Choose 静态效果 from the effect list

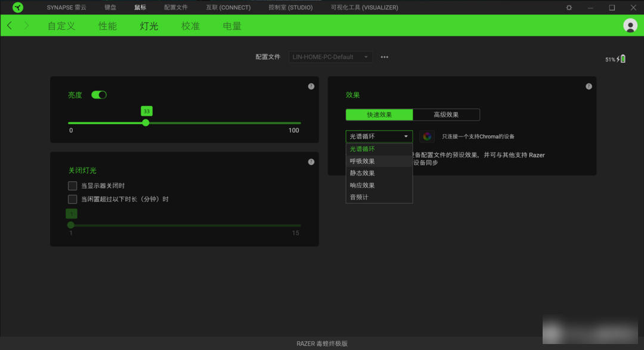tap(379, 173)
